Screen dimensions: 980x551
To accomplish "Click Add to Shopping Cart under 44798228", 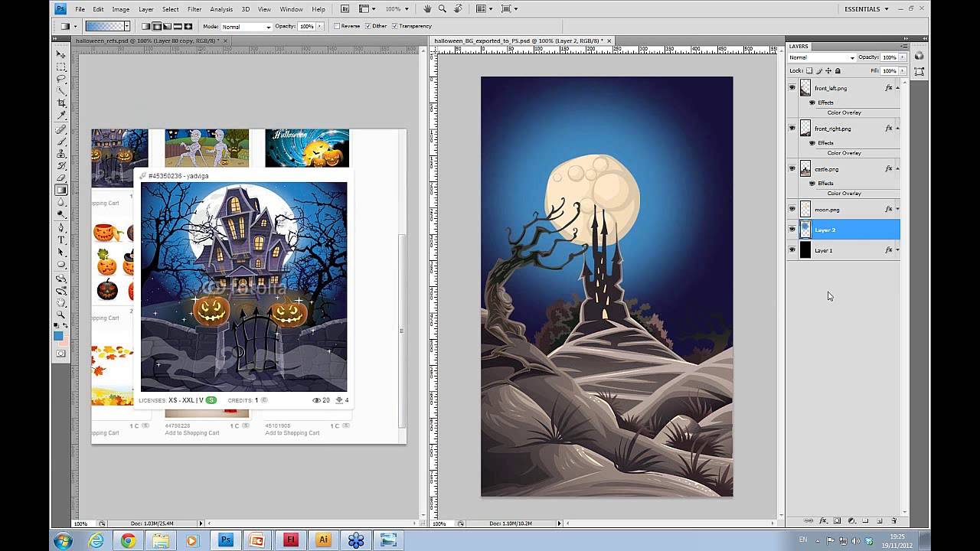I will pos(191,433).
